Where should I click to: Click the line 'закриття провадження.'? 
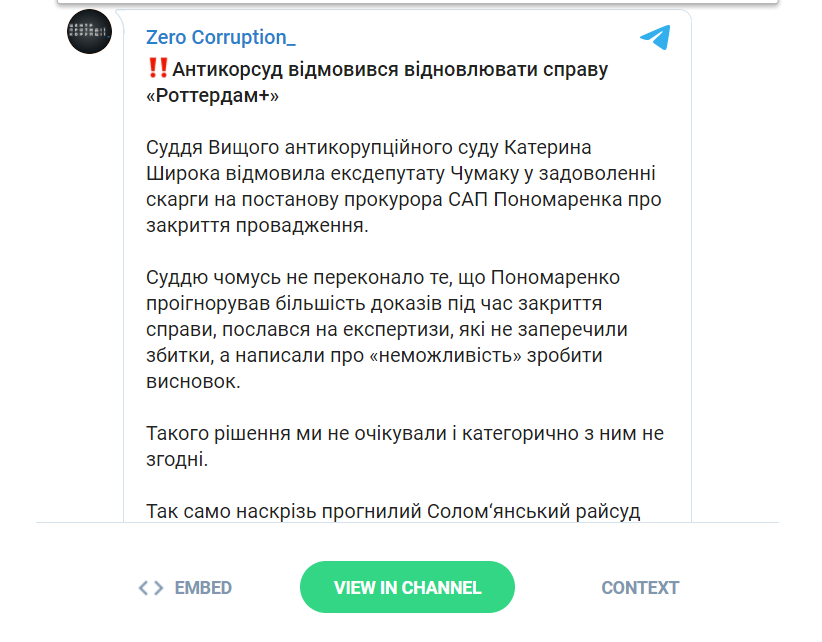(x=257, y=225)
